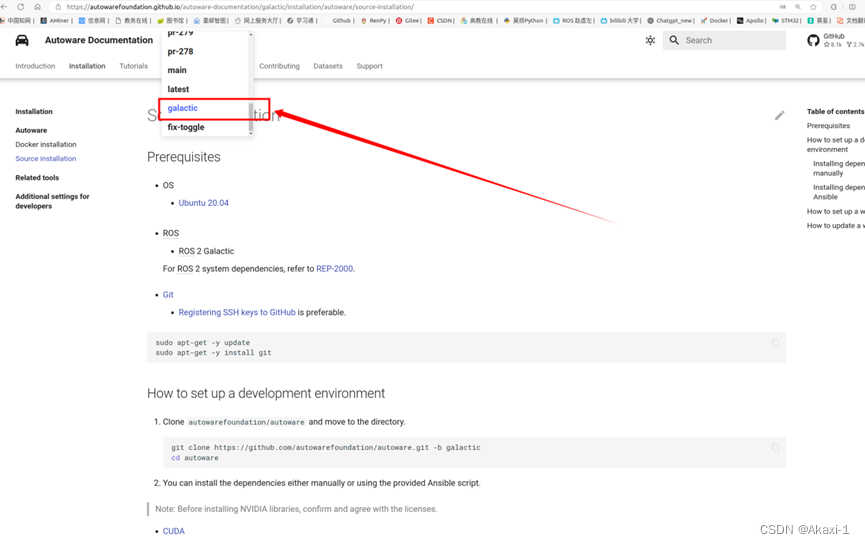
Task: Click the Autoware car logo icon
Action: [22, 40]
